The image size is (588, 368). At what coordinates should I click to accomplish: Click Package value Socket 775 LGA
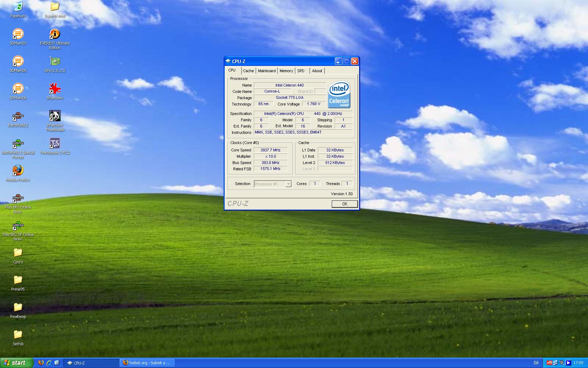289,97
